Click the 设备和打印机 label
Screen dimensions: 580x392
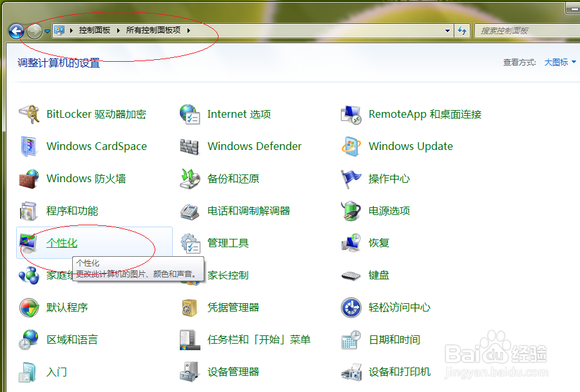[400, 371]
